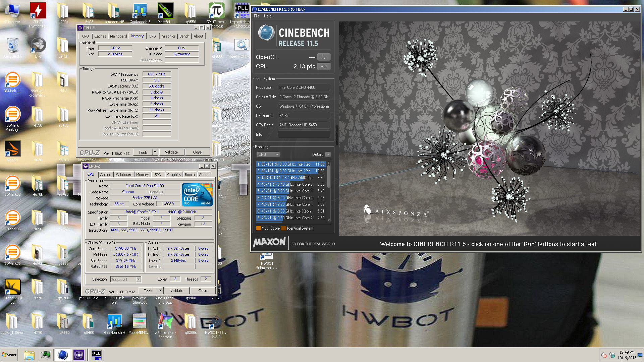This screenshot has width=644, height=362.
Task: Select ranking entry 9. 4C/4T @ 2.80 GHz
Action: tap(290, 218)
